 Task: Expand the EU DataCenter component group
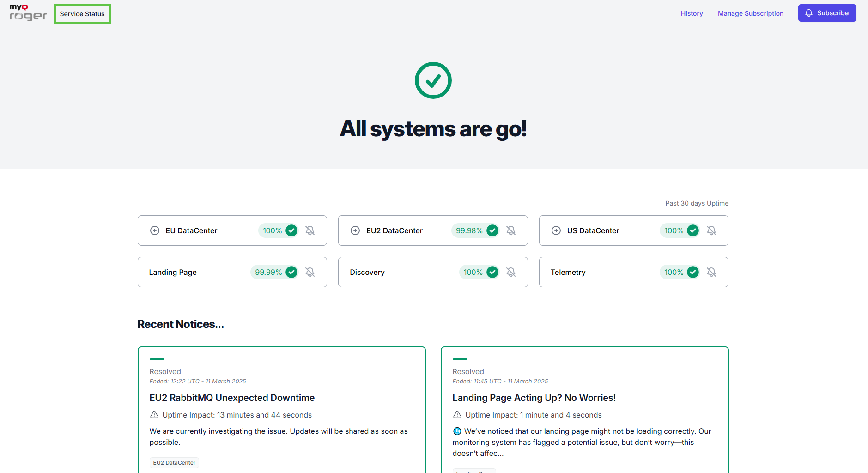click(x=155, y=230)
